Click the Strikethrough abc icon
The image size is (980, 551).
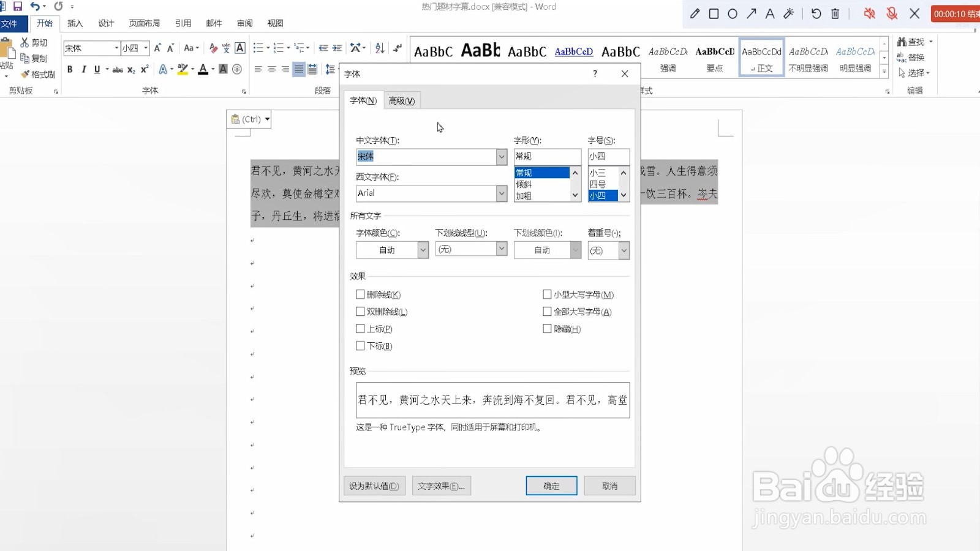coord(118,69)
